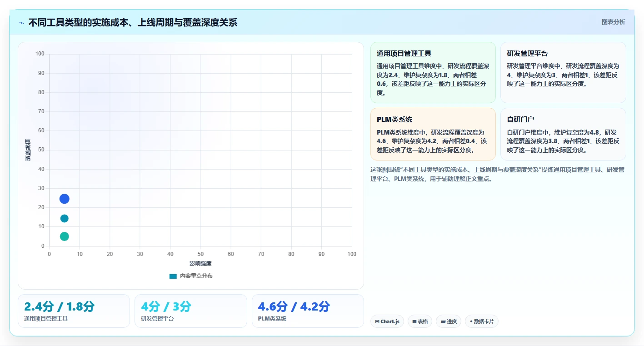Click PLM类系统 label under the score
Screen dimensions: 644x346
point(272,319)
